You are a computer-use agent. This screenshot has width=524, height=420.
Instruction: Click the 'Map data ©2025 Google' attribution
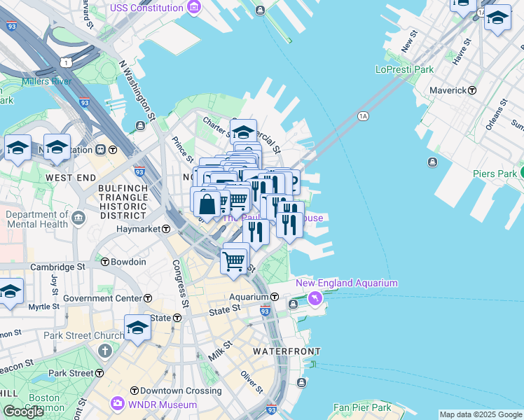click(x=481, y=414)
